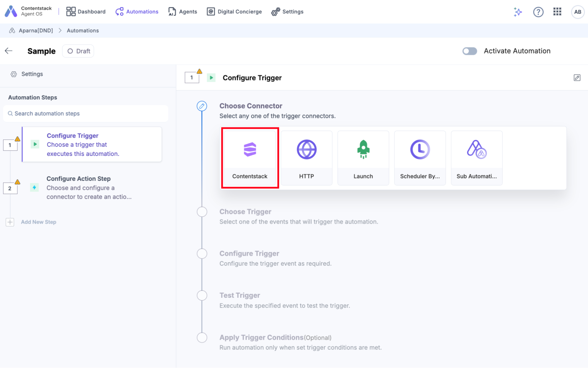Open Settings in the top navigation
588x368 pixels.
click(x=287, y=11)
